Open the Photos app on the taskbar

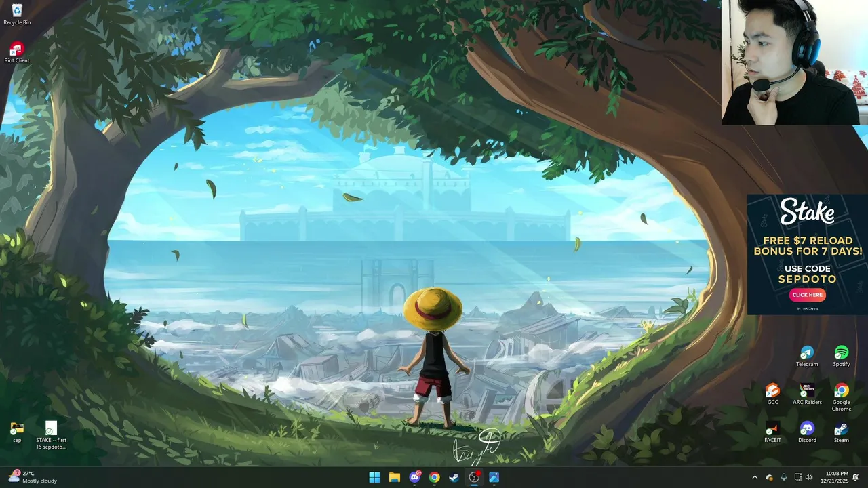(494, 477)
